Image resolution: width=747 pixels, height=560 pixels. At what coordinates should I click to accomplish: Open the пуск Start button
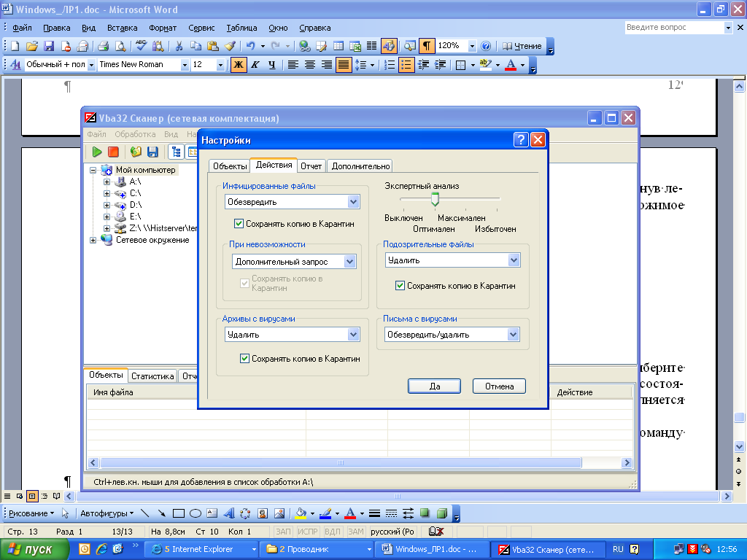34,549
